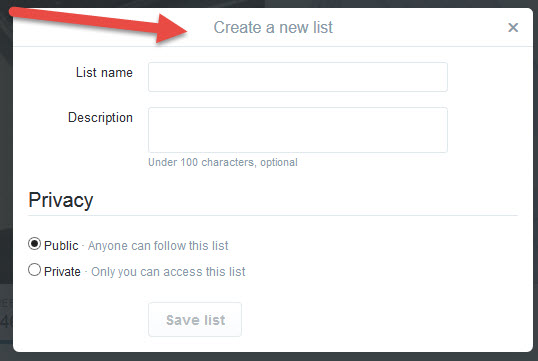Choose the Private privacy radio button
This screenshot has height=361, width=538.
point(34,270)
